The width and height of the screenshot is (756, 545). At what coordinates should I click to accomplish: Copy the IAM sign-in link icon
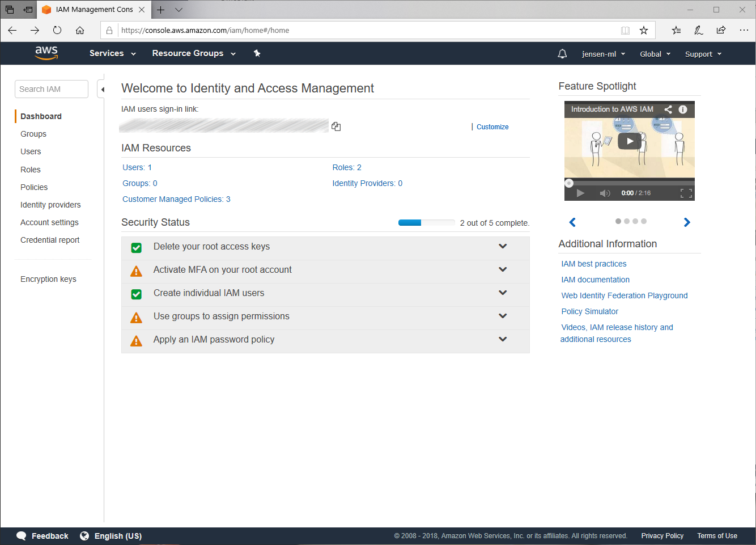point(336,126)
